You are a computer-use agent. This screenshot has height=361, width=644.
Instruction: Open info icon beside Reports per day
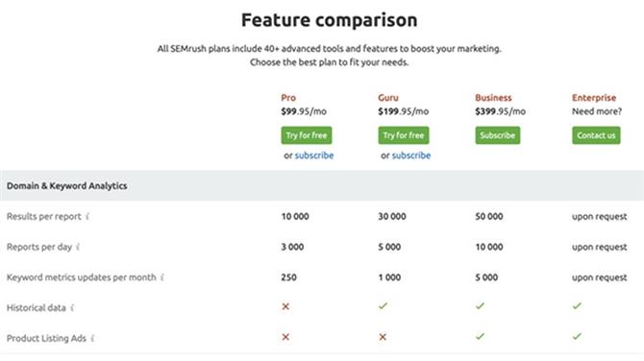(78, 247)
